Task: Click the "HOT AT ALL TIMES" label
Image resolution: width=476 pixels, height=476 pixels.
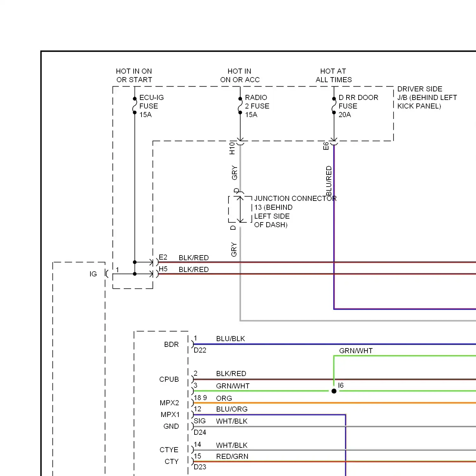Action: [334, 76]
